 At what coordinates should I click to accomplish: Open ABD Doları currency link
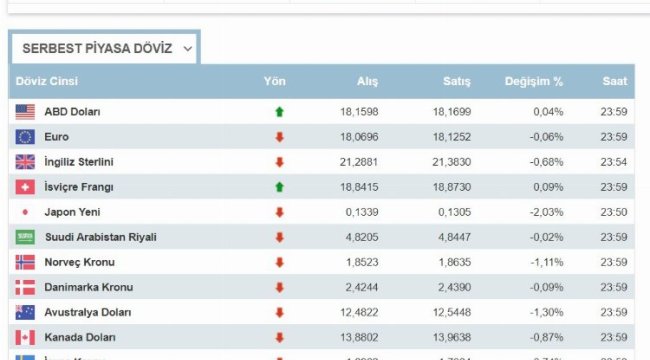coord(73,112)
